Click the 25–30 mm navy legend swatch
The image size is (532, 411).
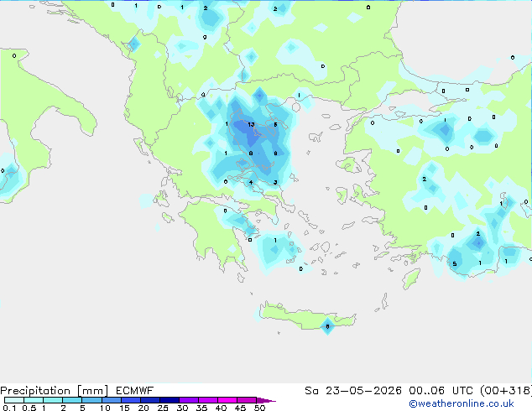click(170, 400)
